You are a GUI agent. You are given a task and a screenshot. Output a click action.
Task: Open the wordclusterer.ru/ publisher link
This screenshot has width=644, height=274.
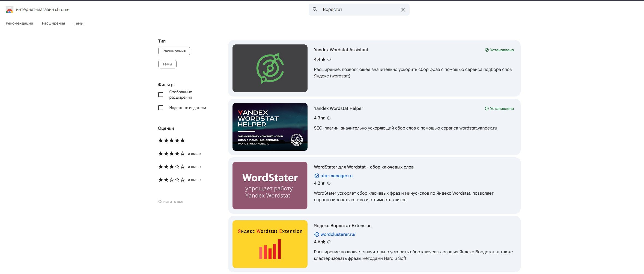(338, 234)
